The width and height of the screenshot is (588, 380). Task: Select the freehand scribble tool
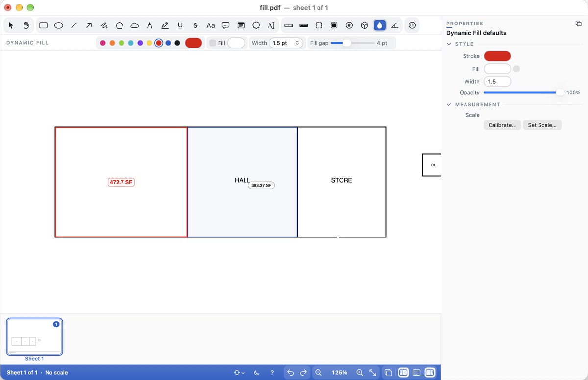click(x=104, y=25)
